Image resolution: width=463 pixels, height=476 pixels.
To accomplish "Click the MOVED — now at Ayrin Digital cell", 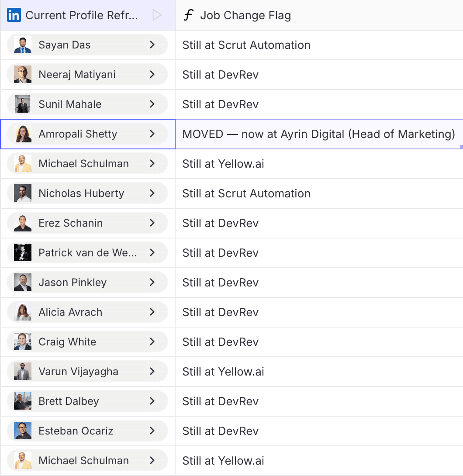I will pos(319,134).
